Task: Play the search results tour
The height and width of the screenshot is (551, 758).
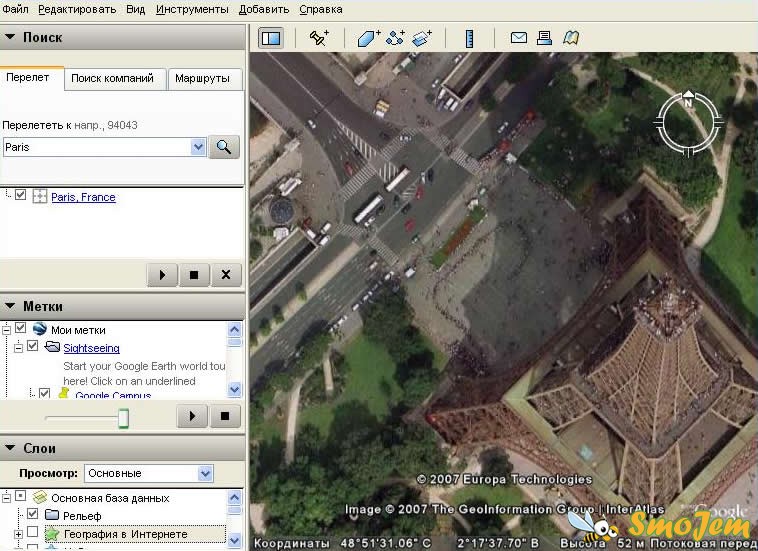Action: 162,275
